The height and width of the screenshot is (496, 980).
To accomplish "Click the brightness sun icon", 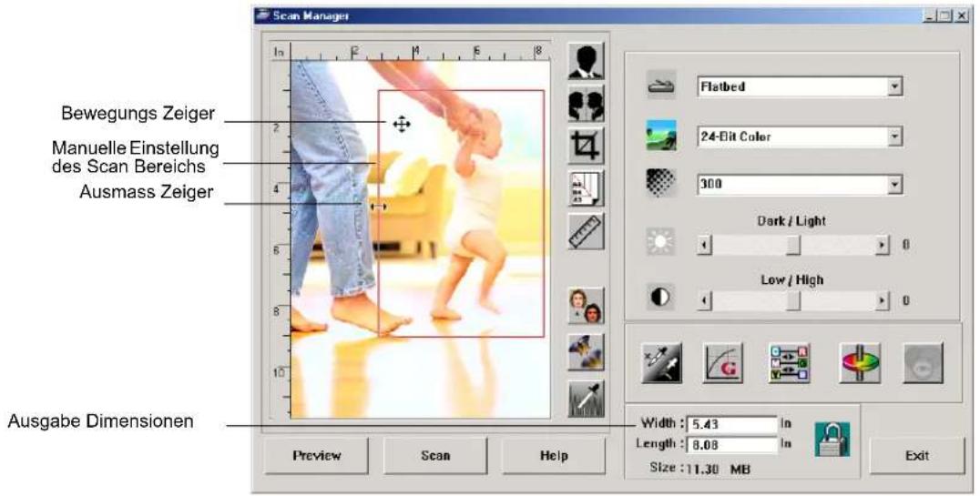I will (x=661, y=242).
